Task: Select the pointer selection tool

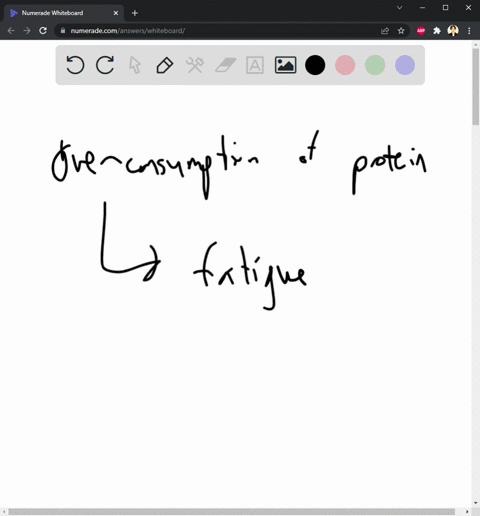Action: click(x=135, y=65)
